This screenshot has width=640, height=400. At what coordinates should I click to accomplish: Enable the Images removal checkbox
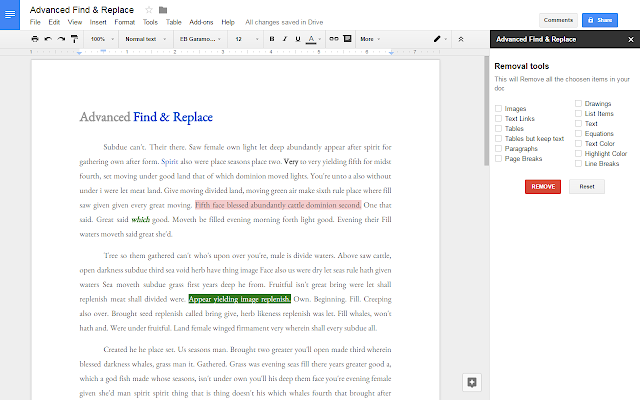coord(499,108)
